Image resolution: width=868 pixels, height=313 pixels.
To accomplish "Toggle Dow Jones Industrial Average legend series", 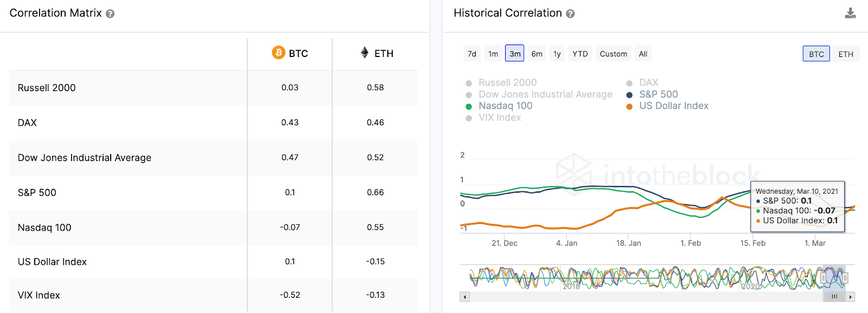I will (x=539, y=94).
